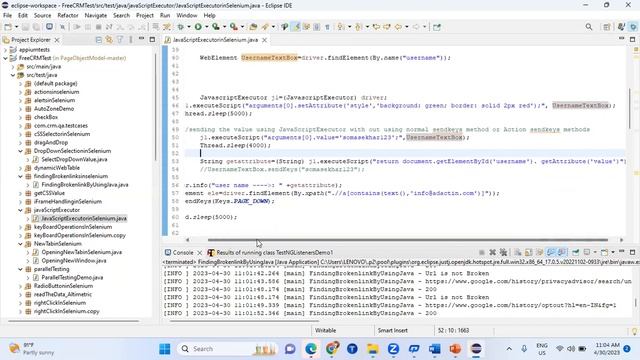This screenshot has width=640, height=360.
Task: Click the Open Perspective icon
Action: click(607, 27)
